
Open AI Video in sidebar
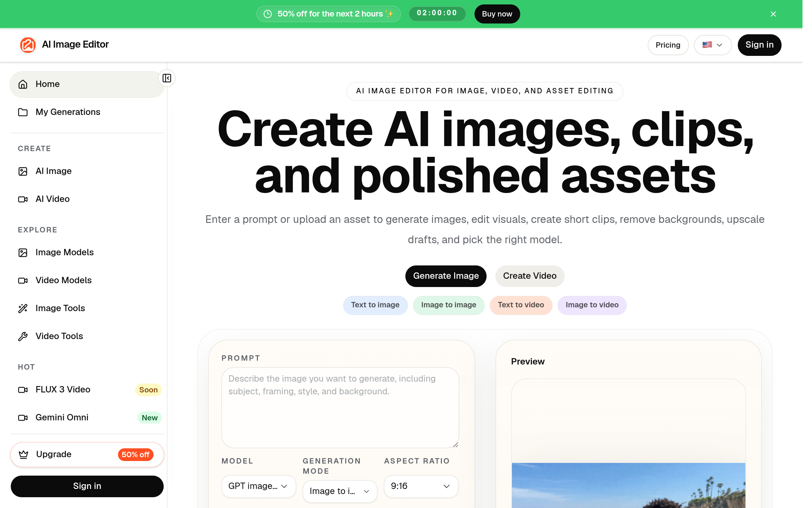(87, 199)
